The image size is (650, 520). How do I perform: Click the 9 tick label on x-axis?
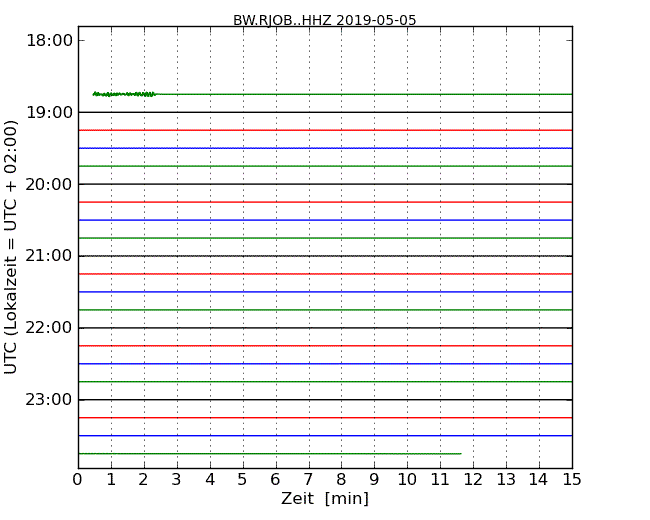[374, 479]
